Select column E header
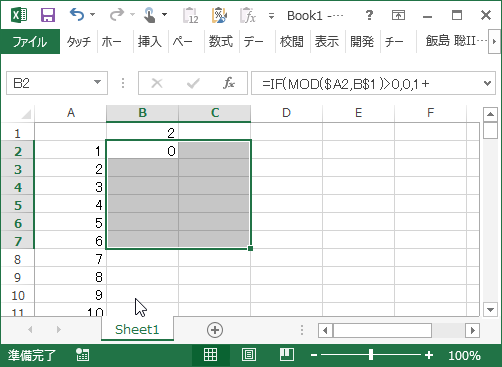This screenshot has width=502, height=367. point(358,113)
